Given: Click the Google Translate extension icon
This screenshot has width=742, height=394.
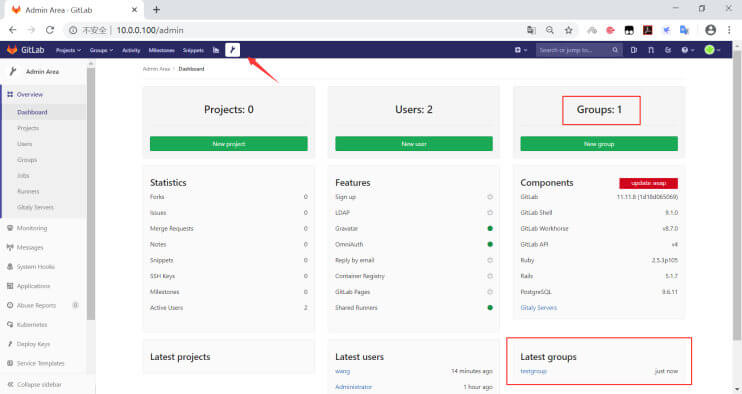Looking at the screenshot, I should [684, 30].
